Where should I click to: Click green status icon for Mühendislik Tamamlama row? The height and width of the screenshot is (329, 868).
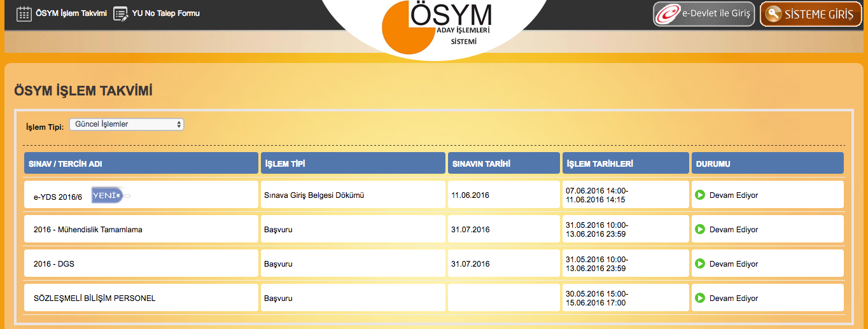click(700, 229)
